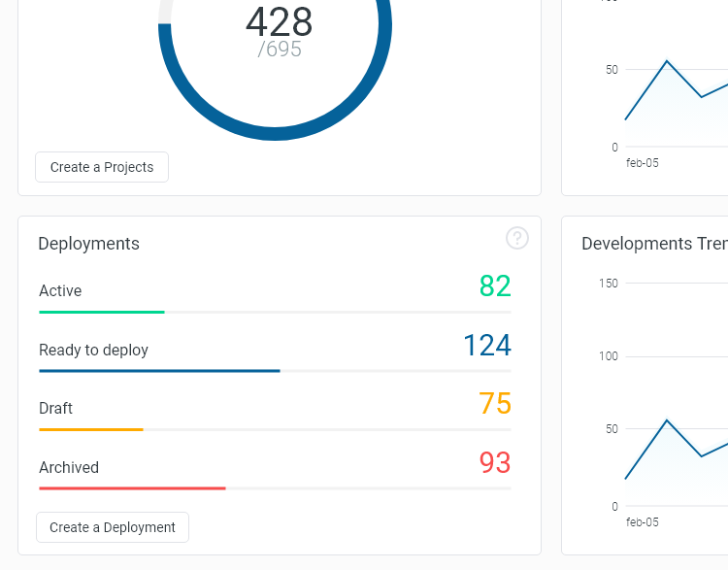Click the blue Ready to deploy progress bar
Viewport: 728px width, 570px height.
click(x=159, y=371)
